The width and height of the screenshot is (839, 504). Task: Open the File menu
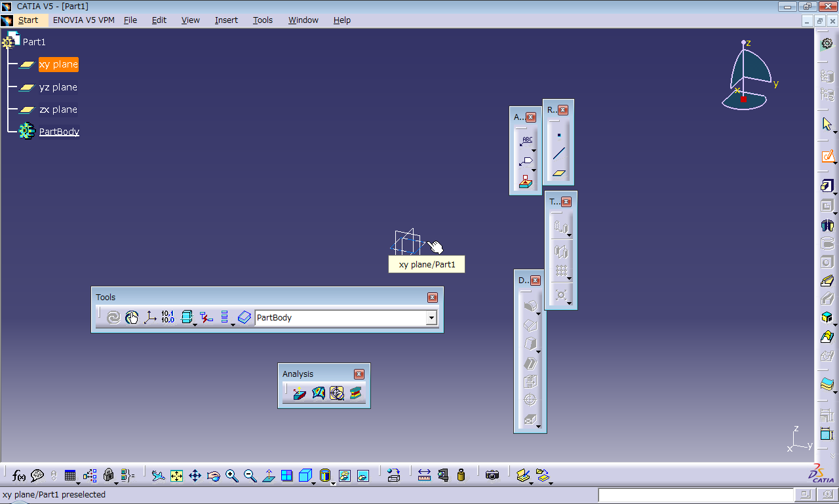point(130,20)
